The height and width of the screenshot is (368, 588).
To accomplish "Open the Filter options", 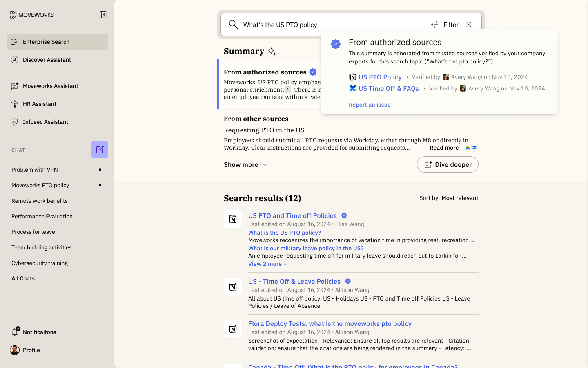I will click(x=445, y=25).
